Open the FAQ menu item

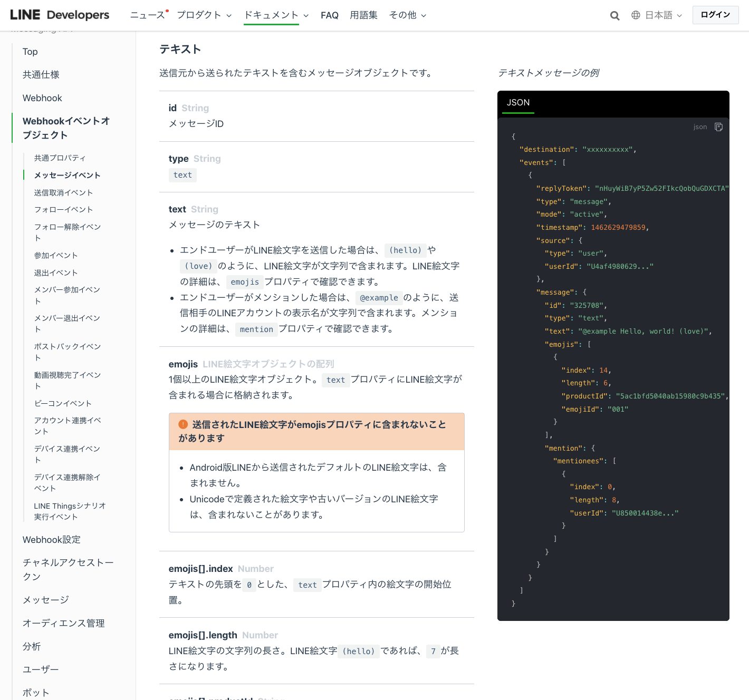pyautogui.click(x=330, y=15)
